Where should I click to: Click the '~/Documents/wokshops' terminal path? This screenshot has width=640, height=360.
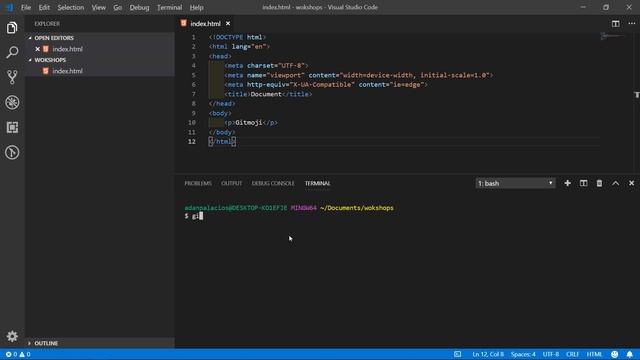pyautogui.click(x=357, y=208)
